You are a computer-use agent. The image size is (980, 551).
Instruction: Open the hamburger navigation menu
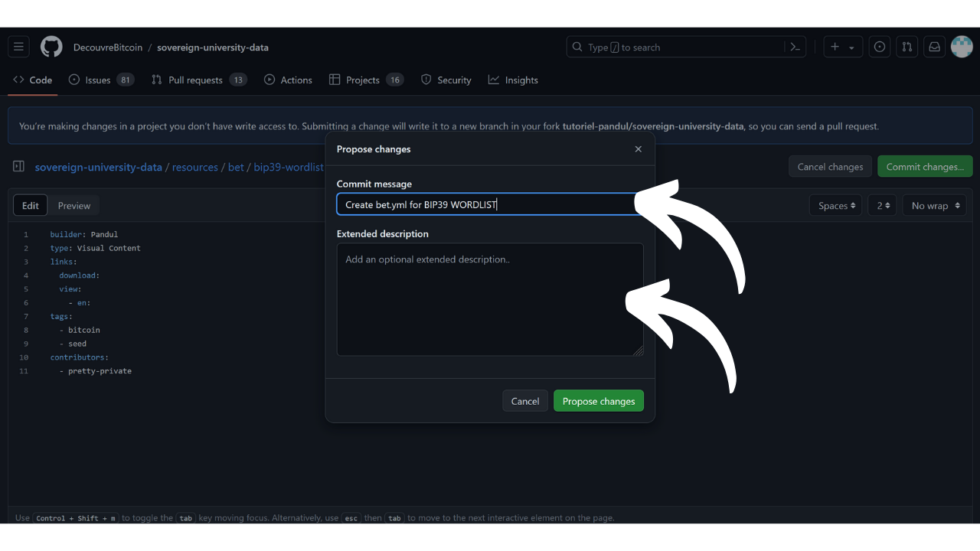click(x=19, y=47)
